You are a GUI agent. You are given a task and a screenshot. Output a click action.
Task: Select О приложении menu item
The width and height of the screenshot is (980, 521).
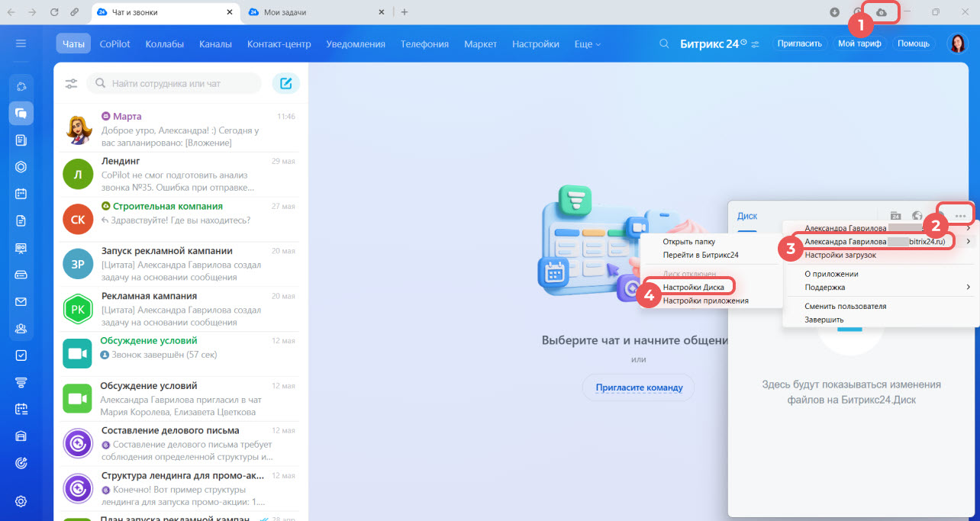[x=832, y=274]
